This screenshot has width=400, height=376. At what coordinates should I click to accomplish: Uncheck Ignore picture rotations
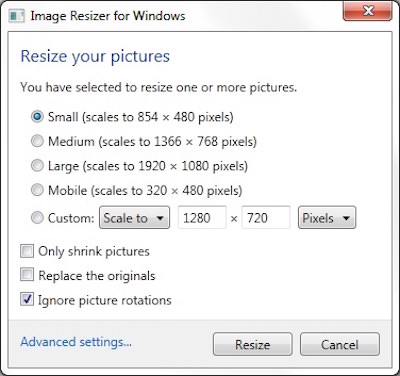click(27, 299)
